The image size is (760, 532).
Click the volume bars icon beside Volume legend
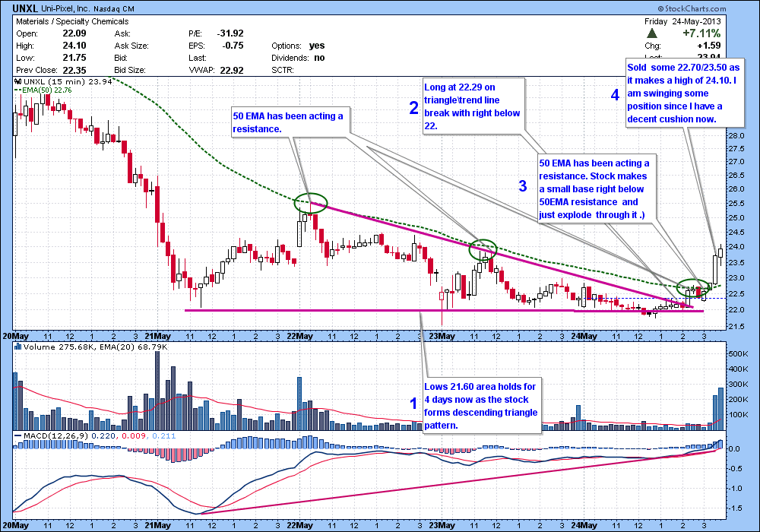[18, 347]
